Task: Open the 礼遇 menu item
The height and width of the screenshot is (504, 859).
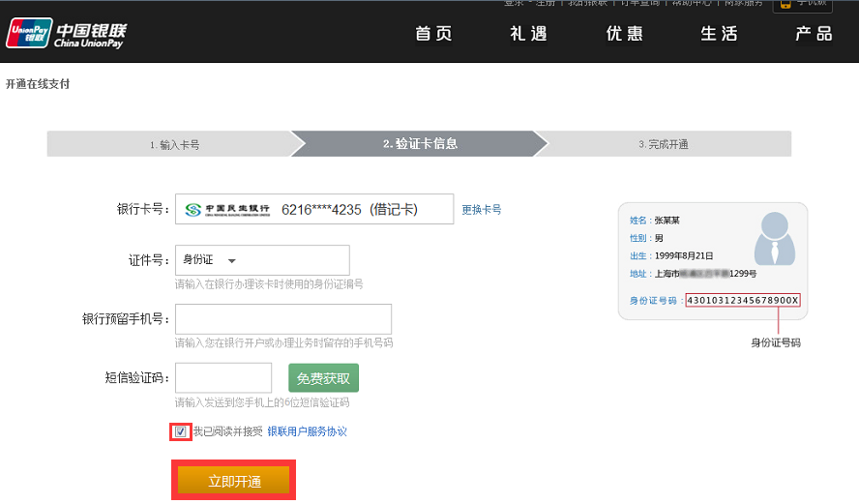Action: click(x=528, y=34)
